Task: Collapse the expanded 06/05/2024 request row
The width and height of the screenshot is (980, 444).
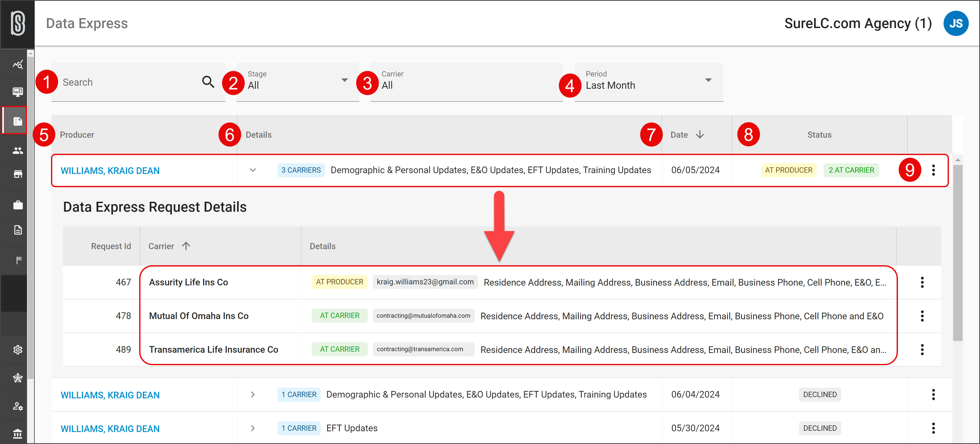Action: [253, 170]
